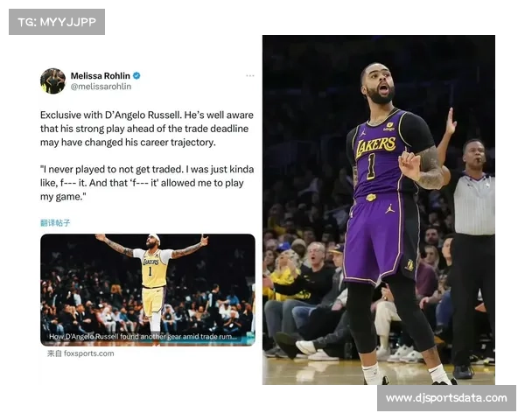Click the referee in the right photo
Image resolution: width=525 pixels, height=420 pixels.
(471, 255)
